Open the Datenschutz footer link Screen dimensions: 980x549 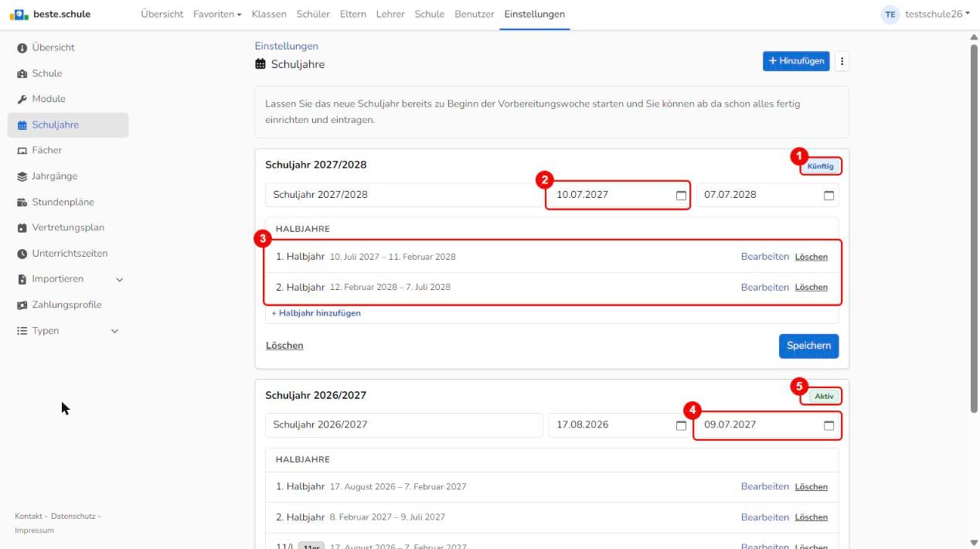73,516
